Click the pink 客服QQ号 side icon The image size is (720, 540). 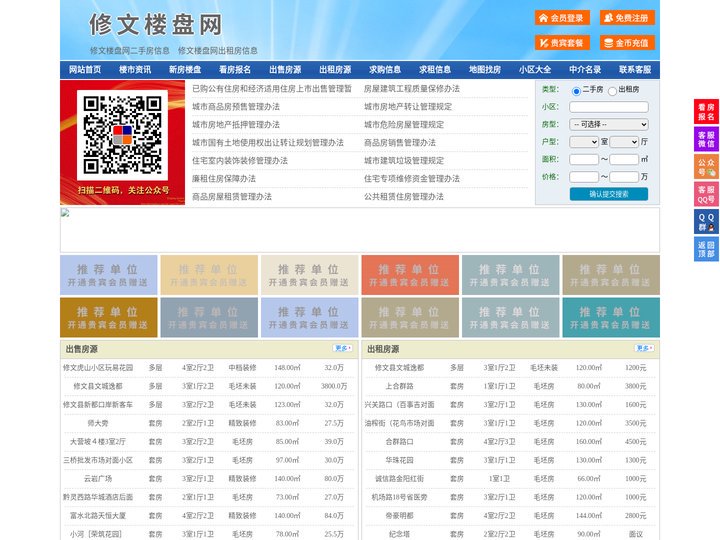click(x=706, y=194)
